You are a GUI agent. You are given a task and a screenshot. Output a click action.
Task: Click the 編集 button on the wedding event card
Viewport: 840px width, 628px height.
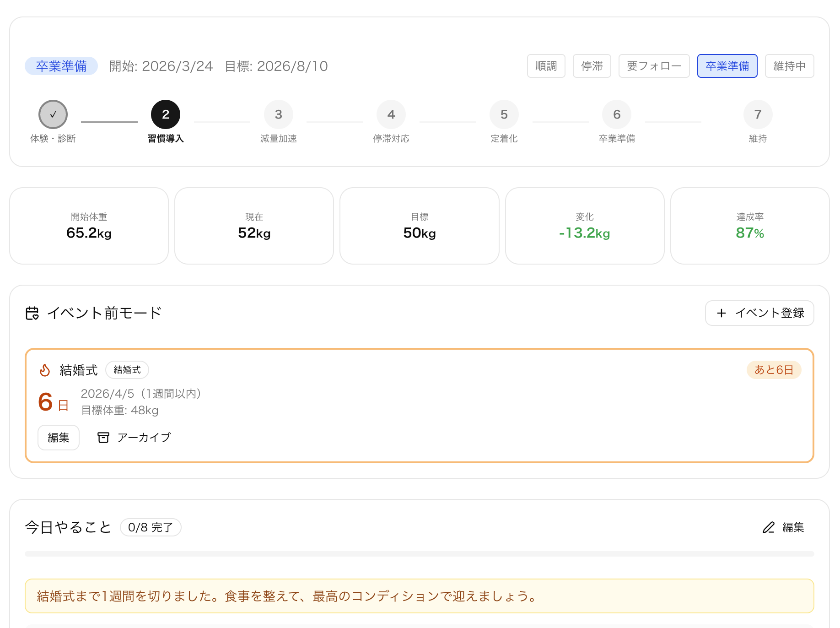[58, 437]
